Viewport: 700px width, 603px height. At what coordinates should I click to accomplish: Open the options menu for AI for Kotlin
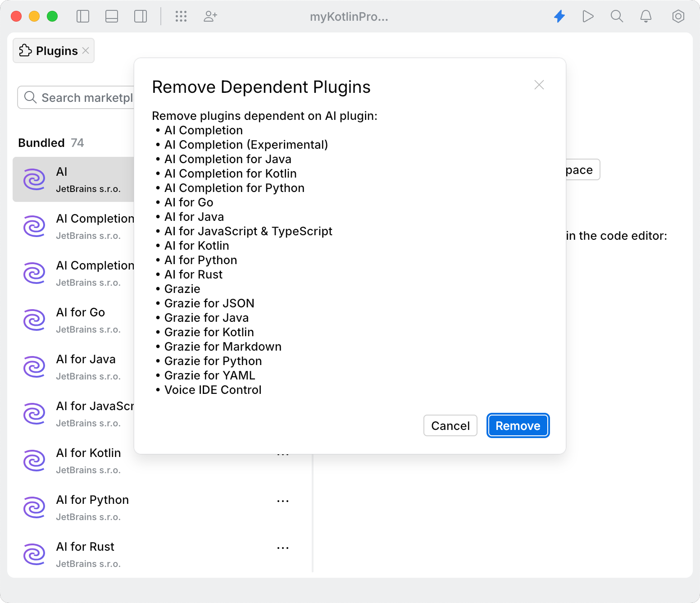pos(283,454)
